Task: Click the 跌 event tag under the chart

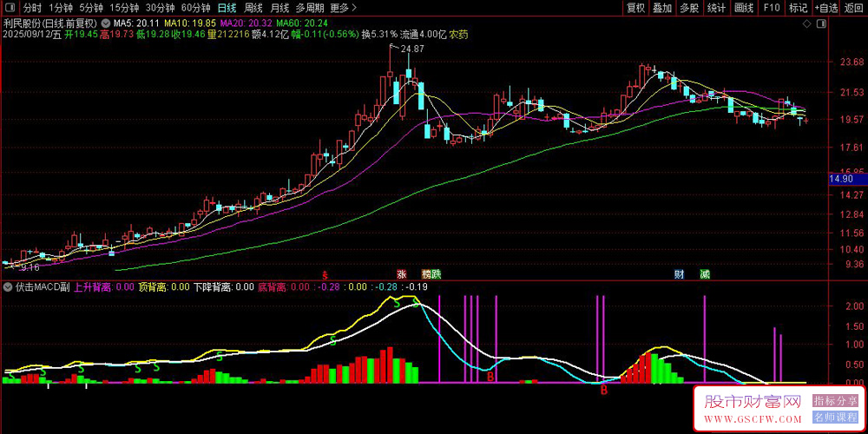Action: click(437, 274)
